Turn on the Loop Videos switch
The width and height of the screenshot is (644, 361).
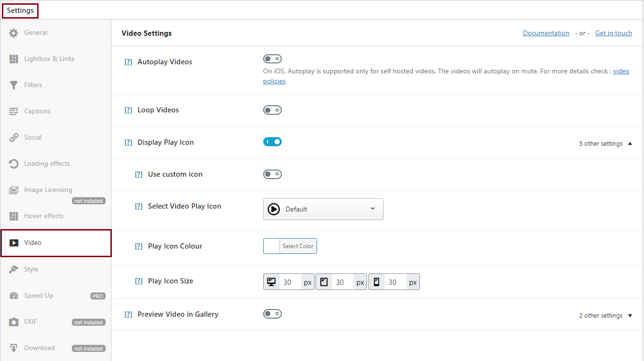(x=272, y=110)
